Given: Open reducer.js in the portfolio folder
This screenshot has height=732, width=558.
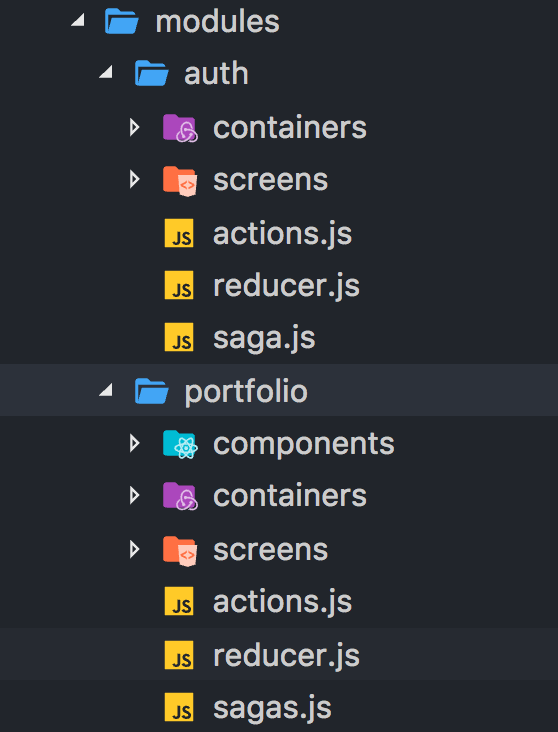Looking at the screenshot, I should [286, 655].
